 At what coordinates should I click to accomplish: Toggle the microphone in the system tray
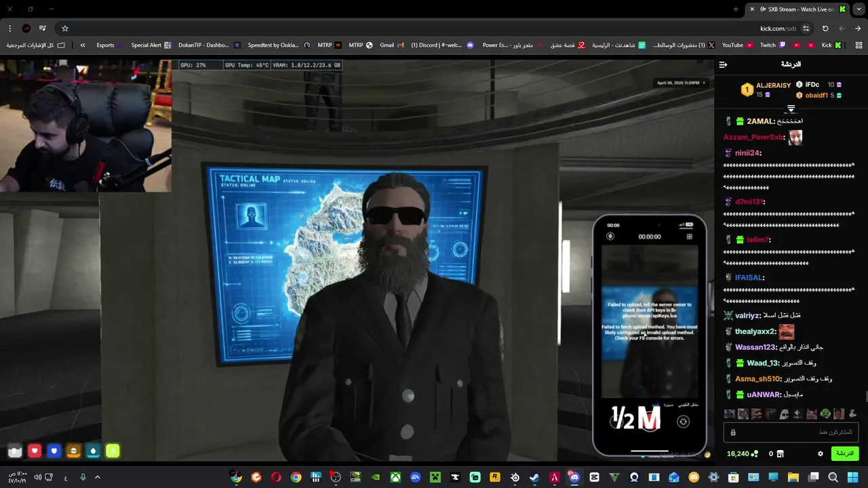coord(83,477)
